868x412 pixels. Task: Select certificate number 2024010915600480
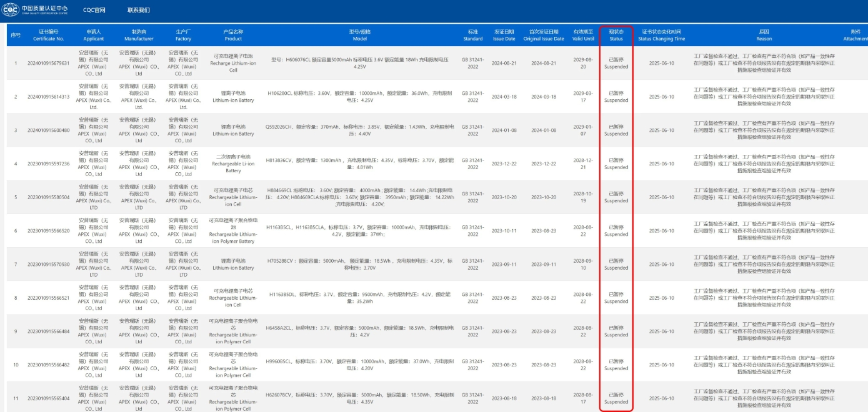pos(49,130)
